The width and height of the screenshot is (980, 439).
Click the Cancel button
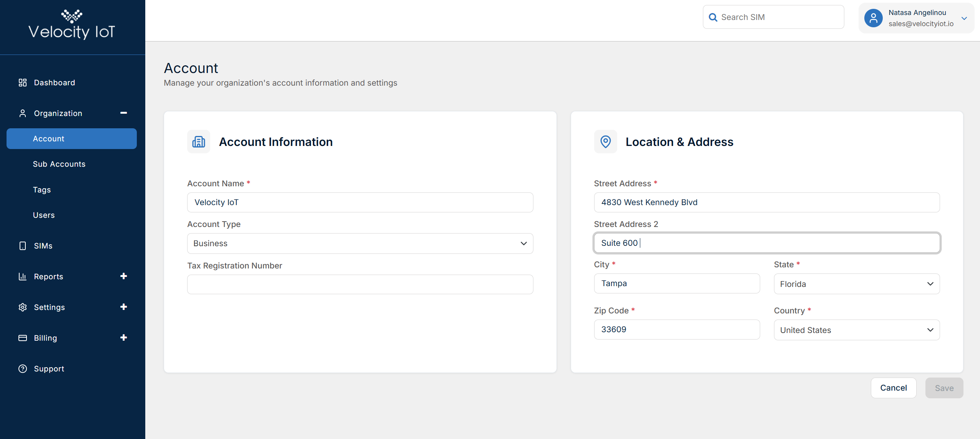pos(894,388)
